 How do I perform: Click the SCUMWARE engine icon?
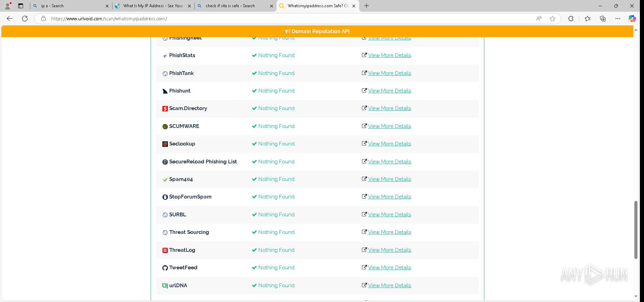165,127
